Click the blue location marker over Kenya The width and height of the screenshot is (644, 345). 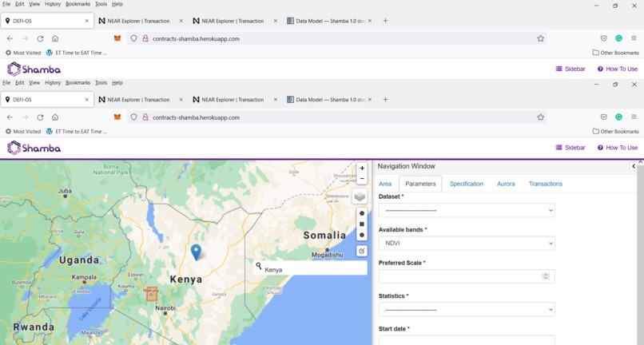coord(197,252)
